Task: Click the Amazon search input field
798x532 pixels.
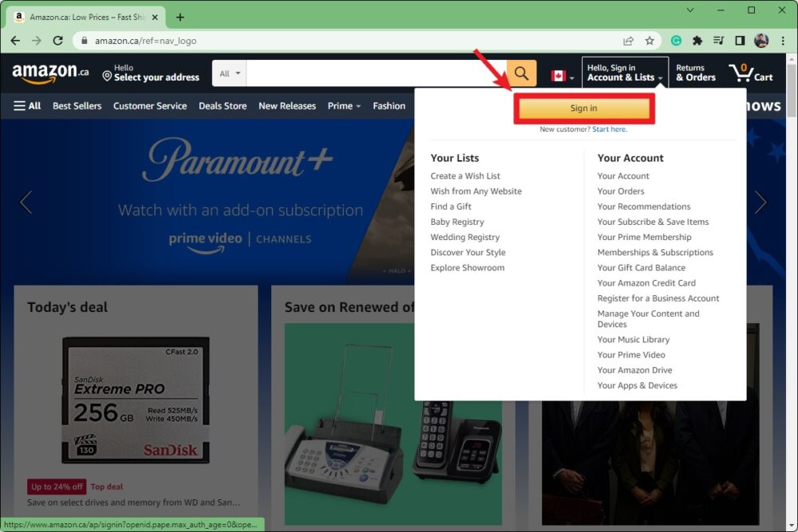Action: [x=375, y=73]
